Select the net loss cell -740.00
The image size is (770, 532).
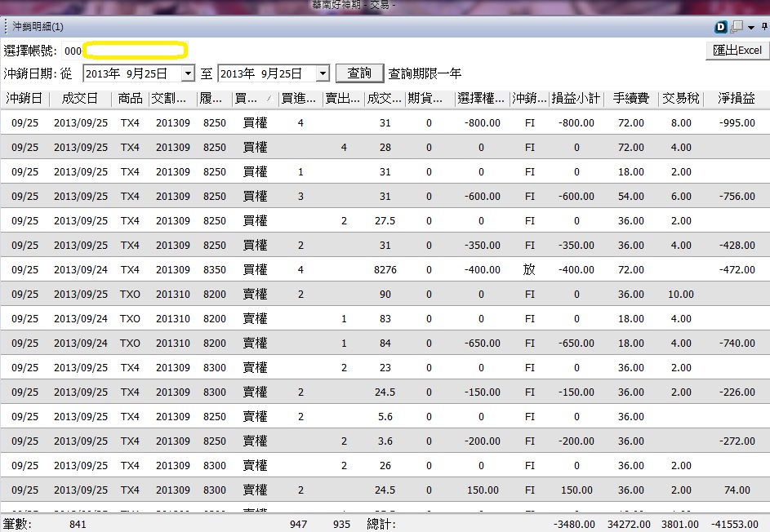point(737,343)
